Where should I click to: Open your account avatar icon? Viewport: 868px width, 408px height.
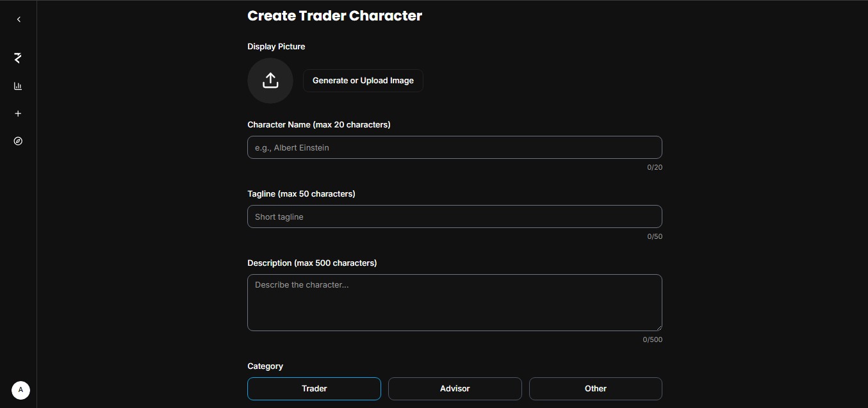pyautogui.click(x=20, y=390)
